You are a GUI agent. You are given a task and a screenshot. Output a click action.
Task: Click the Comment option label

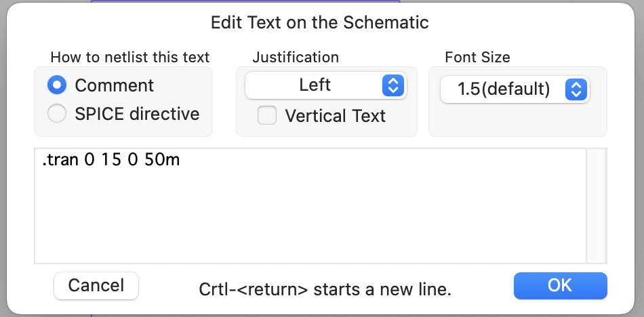coord(114,85)
